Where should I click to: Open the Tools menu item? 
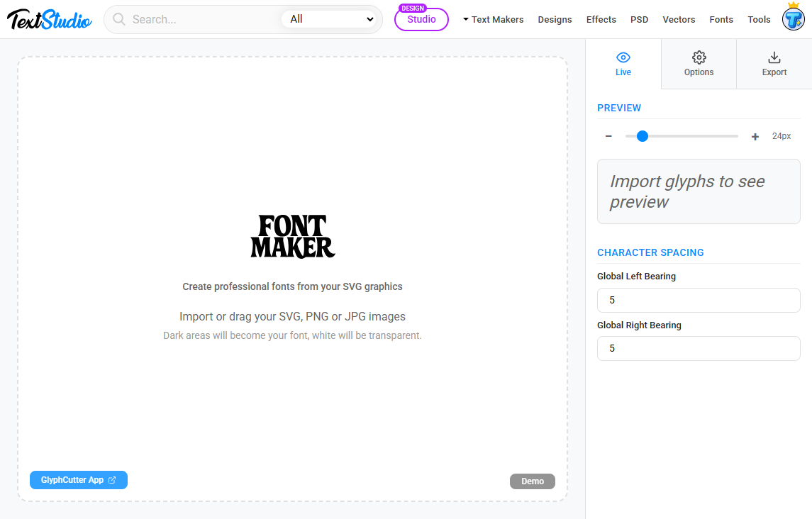759,19
